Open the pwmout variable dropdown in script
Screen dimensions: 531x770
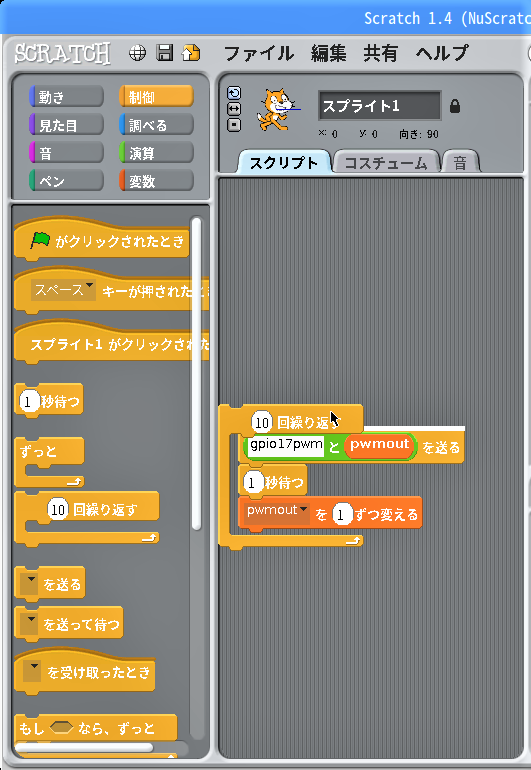(x=278, y=511)
